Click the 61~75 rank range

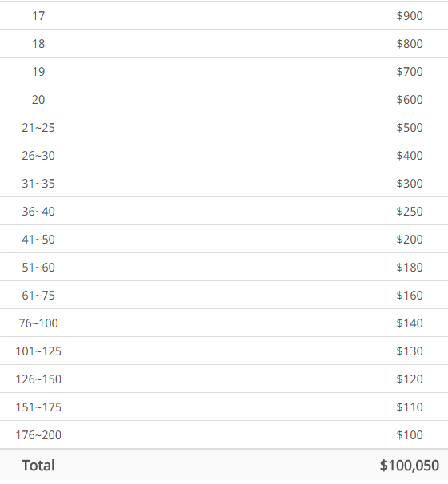coord(38,295)
